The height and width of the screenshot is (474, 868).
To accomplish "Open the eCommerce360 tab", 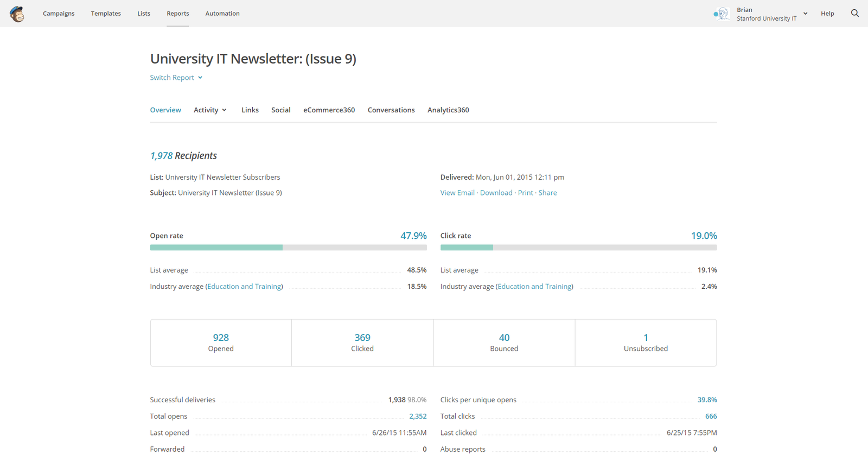I will click(x=329, y=110).
